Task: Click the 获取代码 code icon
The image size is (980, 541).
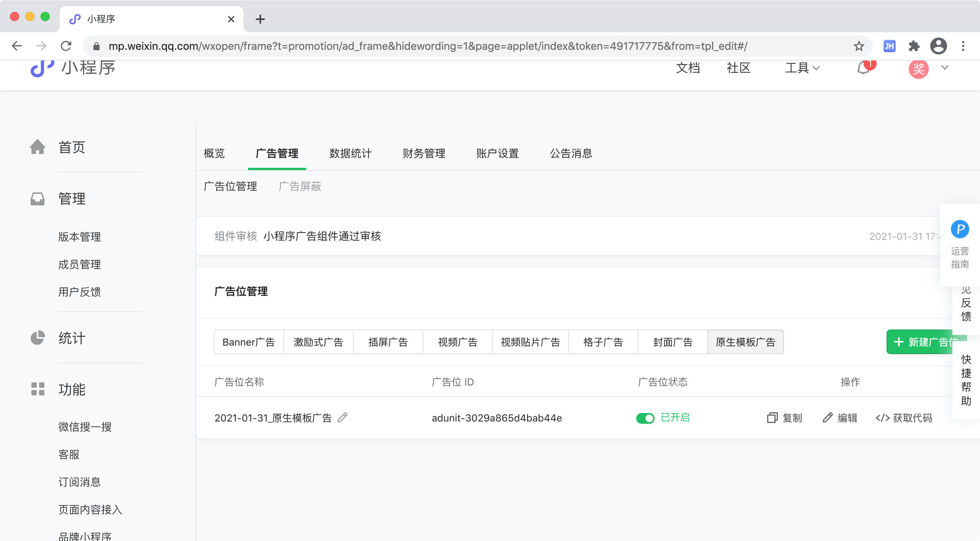Action: point(882,418)
